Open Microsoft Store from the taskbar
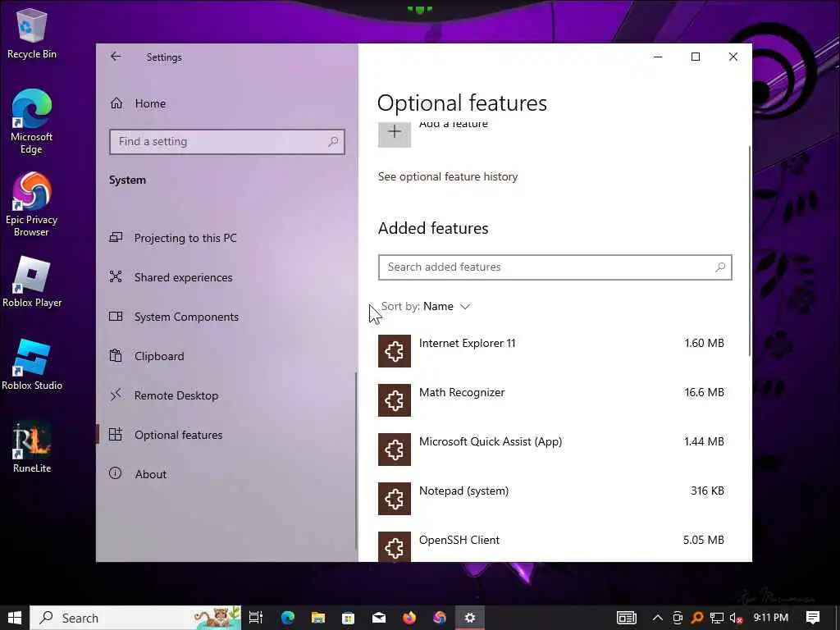 [348, 618]
